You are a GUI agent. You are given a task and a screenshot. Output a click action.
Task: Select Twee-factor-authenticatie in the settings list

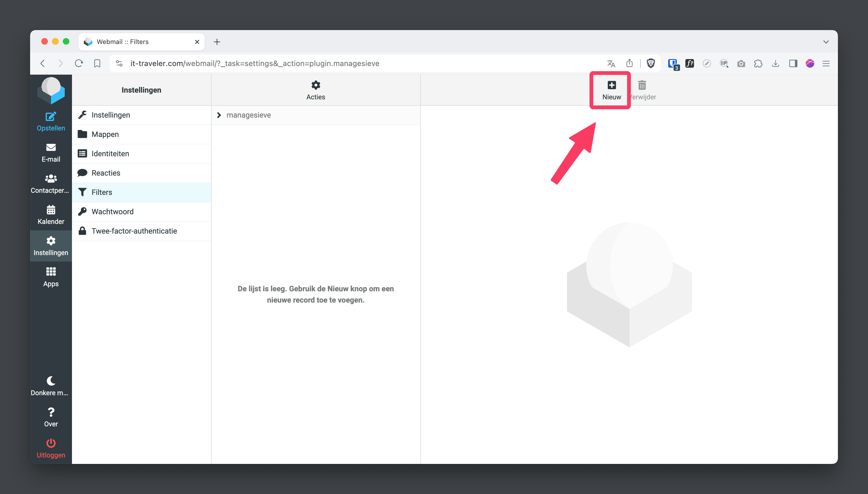point(134,231)
